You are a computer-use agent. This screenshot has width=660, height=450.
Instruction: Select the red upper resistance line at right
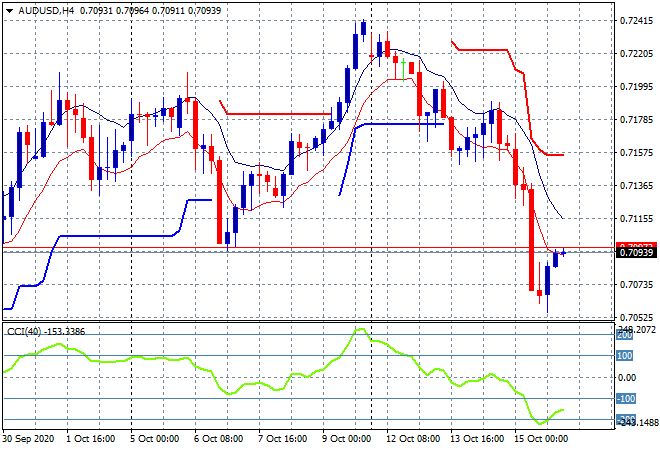(x=485, y=47)
